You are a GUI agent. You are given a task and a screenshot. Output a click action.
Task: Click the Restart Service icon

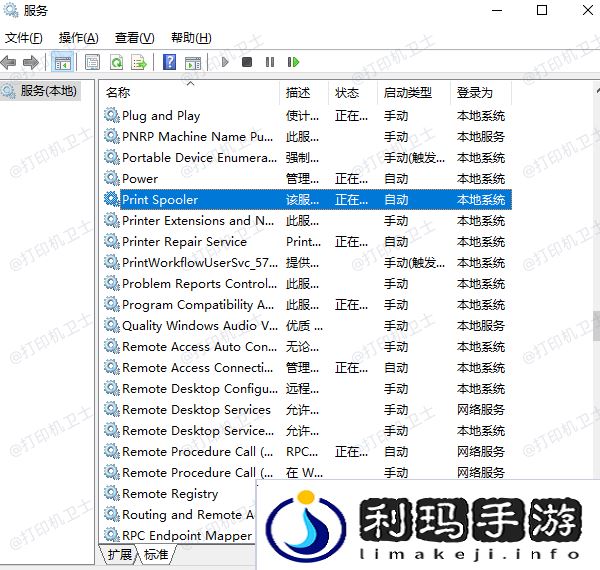pos(293,62)
